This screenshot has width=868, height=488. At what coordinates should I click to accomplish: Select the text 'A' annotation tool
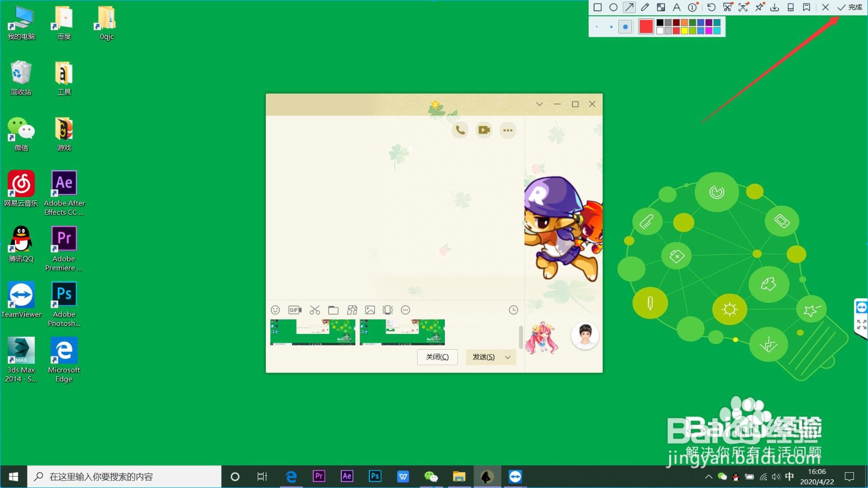click(676, 8)
